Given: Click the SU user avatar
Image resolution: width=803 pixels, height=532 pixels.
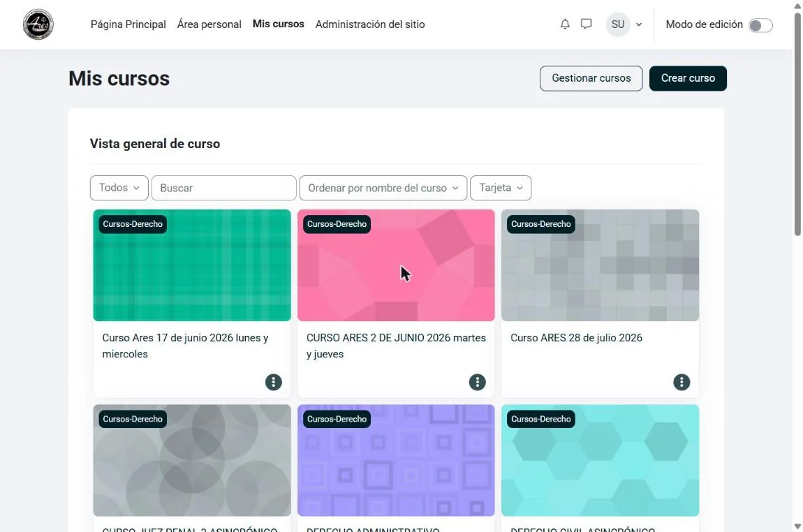Looking at the screenshot, I should tap(618, 24).
